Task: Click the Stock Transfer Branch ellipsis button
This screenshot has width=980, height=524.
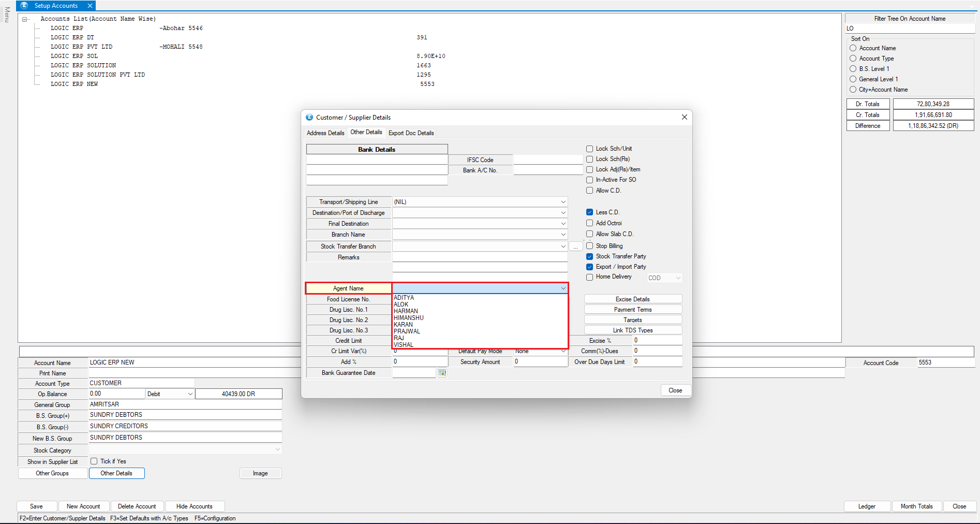Action: [575, 247]
